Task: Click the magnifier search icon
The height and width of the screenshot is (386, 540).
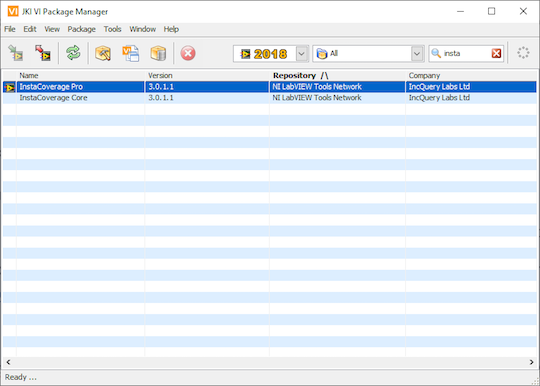Action: click(436, 53)
